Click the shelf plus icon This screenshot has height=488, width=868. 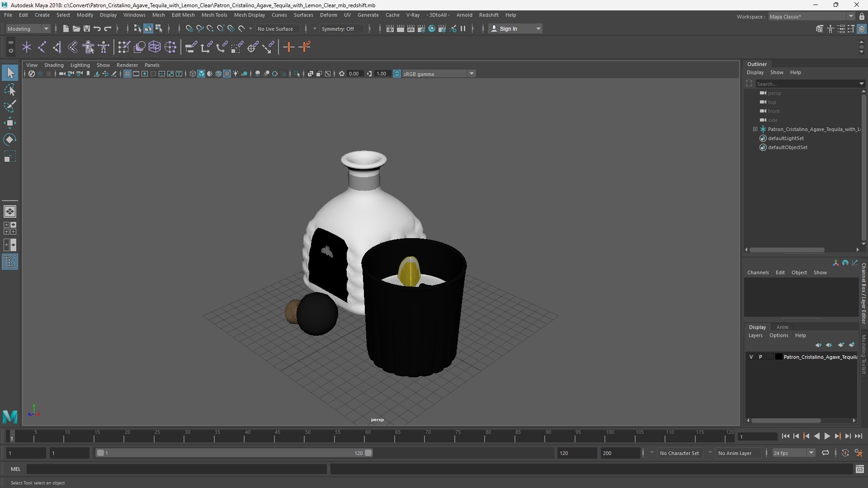pyautogui.click(x=288, y=47)
